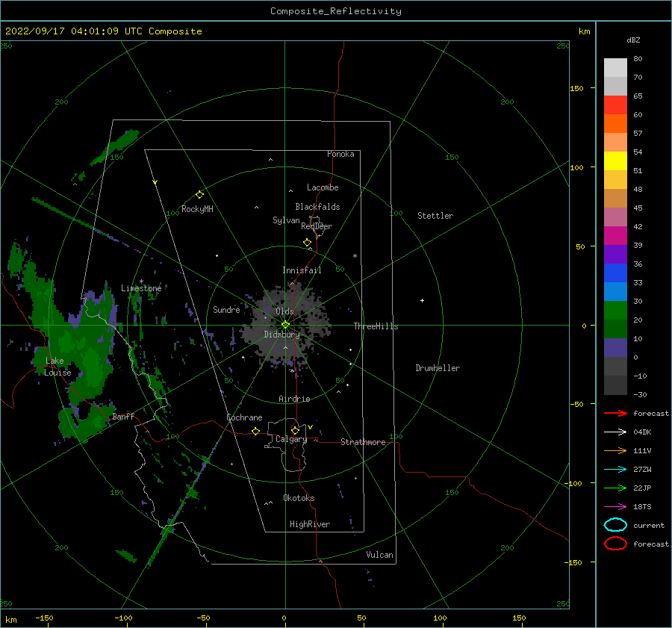Click the Vulcan town label
The height and width of the screenshot is (628, 672).
[380, 555]
